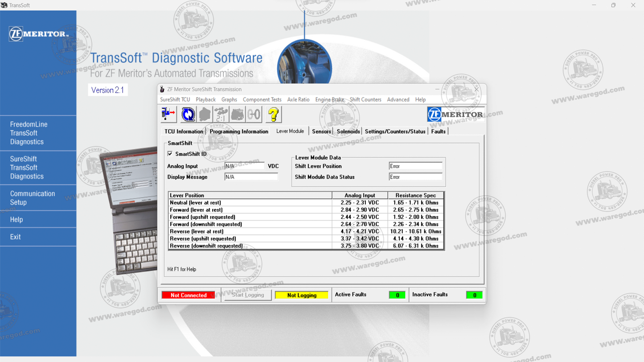Open Help using the question mark toolbar icon
Viewport: 644px width, 362px height.
[x=273, y=114]
